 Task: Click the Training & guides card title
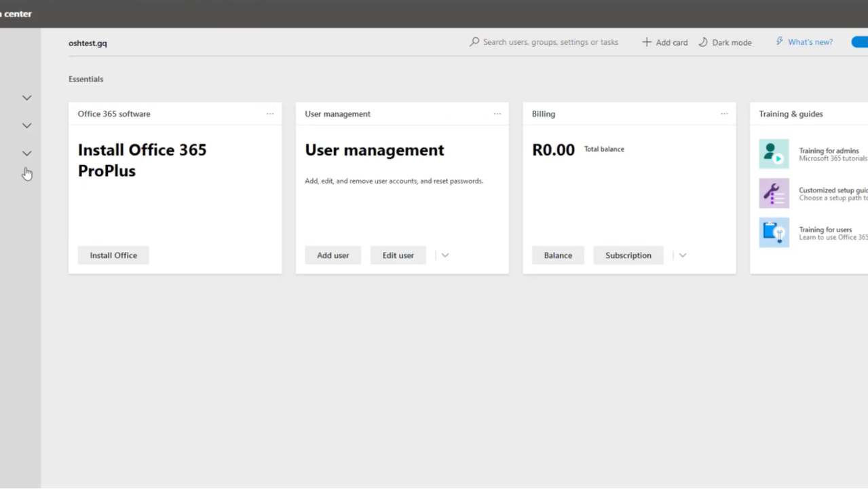791,114
